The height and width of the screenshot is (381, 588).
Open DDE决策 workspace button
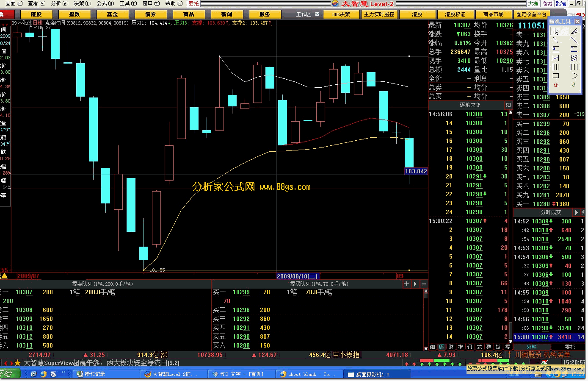[341, 14]
